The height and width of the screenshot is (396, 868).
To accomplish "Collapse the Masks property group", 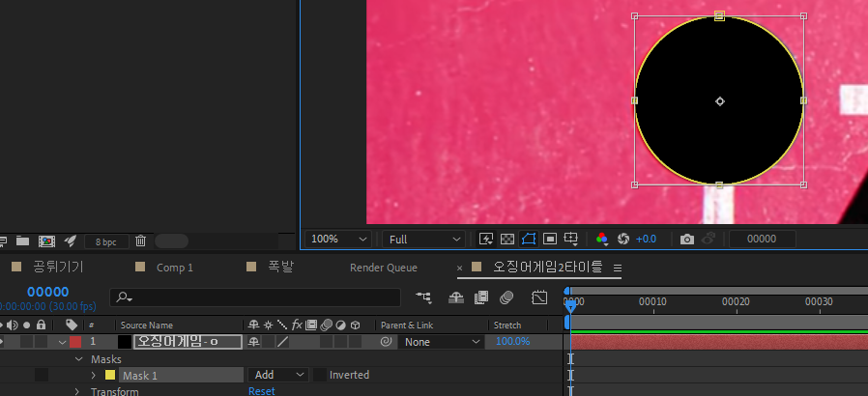I will coord(77,359).
